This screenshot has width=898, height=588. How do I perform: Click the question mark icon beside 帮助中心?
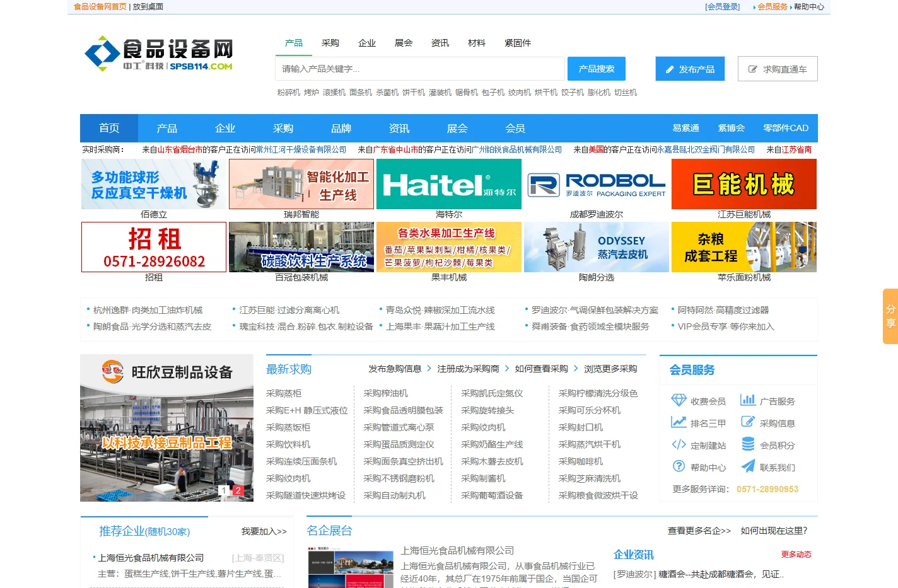click(679, 466)
